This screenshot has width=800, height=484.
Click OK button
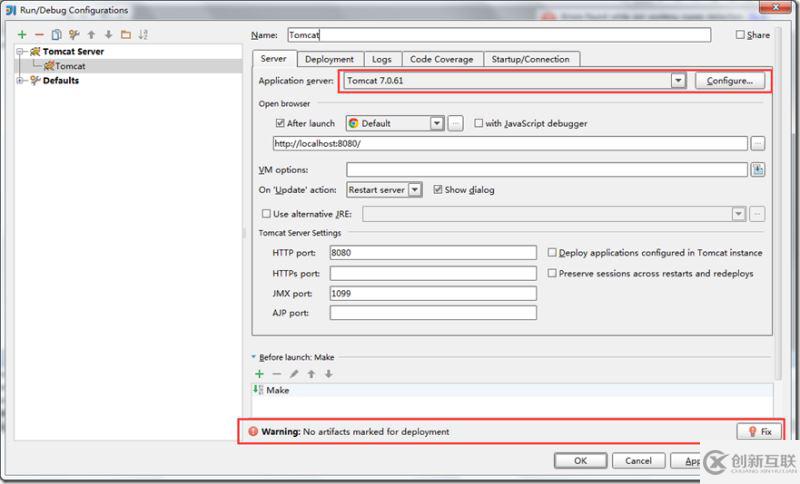point(581,461)
